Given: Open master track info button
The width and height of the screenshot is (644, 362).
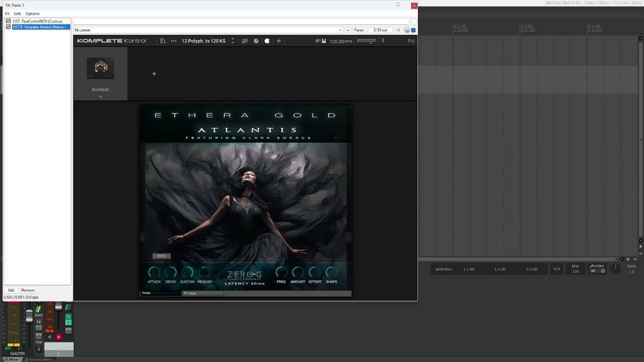Looking at the screenshot, I should point(39,349).
